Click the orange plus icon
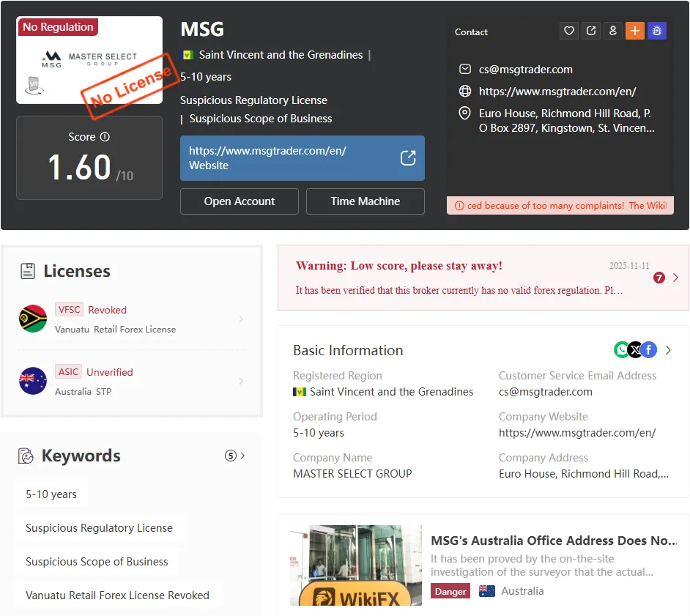Screen dimensions: 690x616 635,31
